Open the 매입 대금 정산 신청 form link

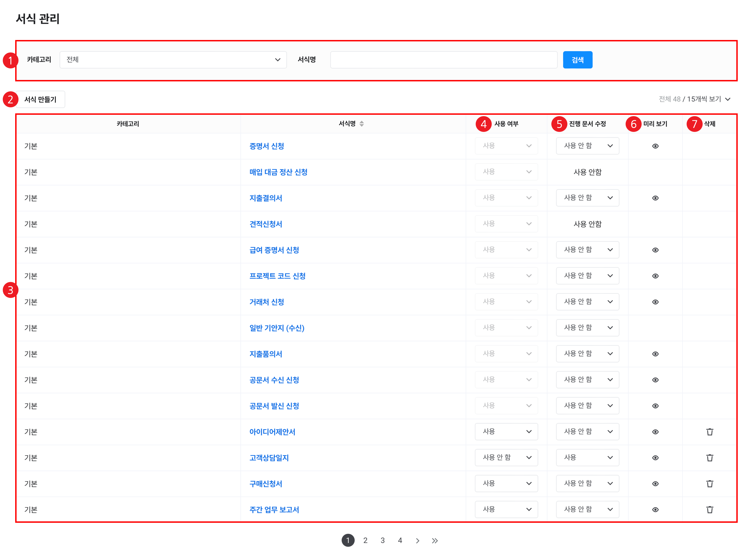tap(278, 172)
